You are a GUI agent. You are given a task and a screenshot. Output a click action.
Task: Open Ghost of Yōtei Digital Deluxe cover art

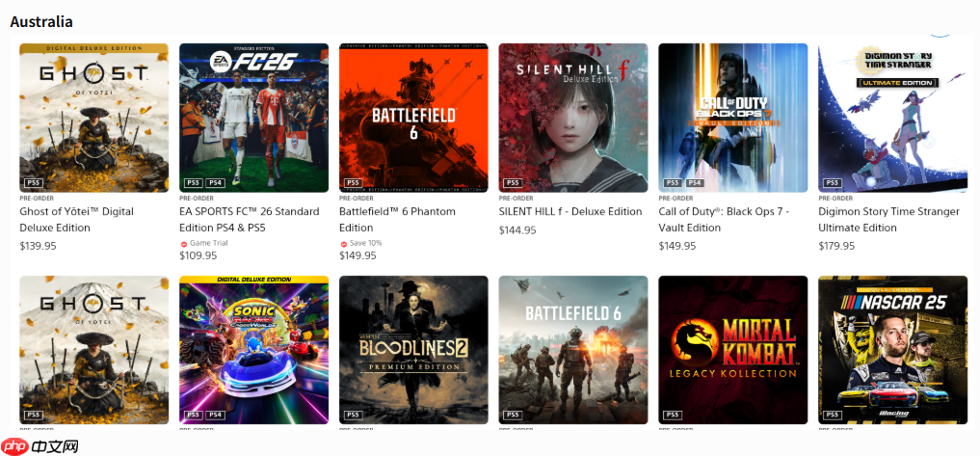(93, 118)
